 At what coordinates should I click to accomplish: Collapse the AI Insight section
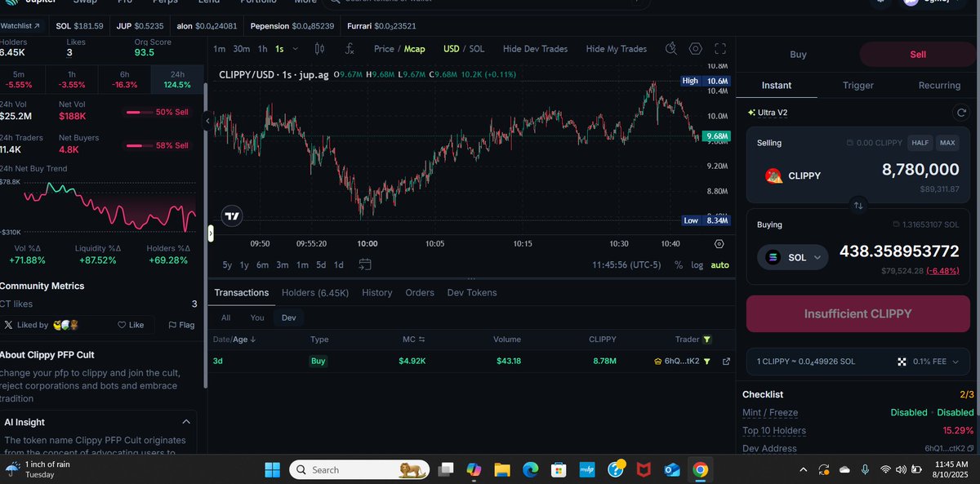point(185,422)
